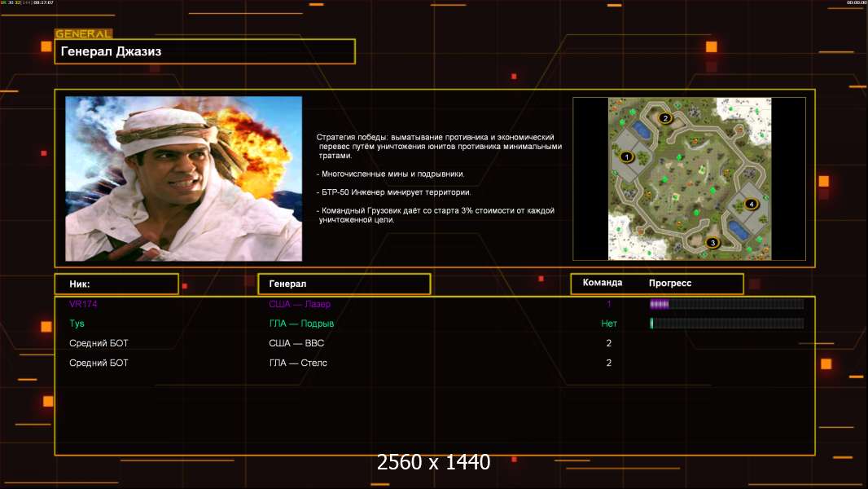Click start position 1 on the minimap
The height and width of the screenshot is (489, 868).
click(626, 156)
